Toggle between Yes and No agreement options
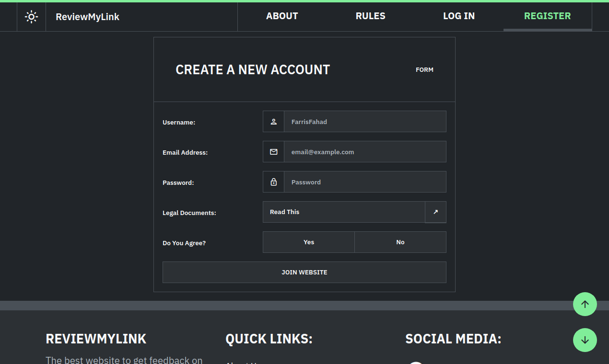The width and height of the screenshot is (609, 364). (355, 242)
